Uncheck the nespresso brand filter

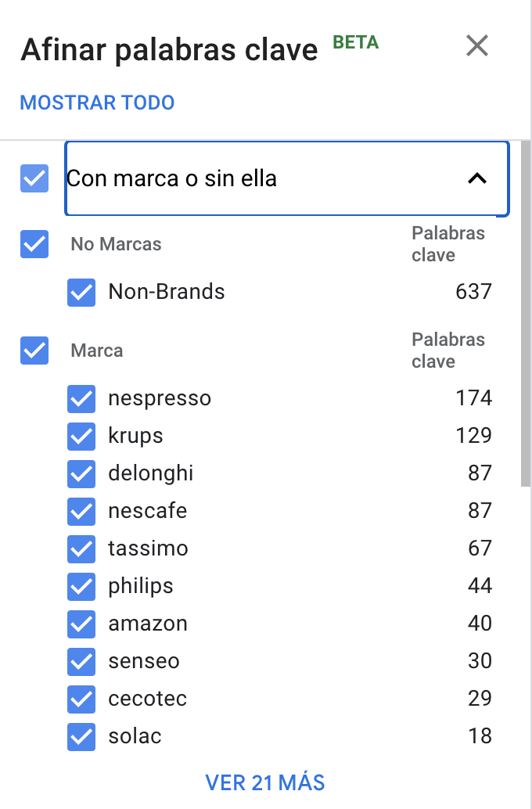click(81, 398)
